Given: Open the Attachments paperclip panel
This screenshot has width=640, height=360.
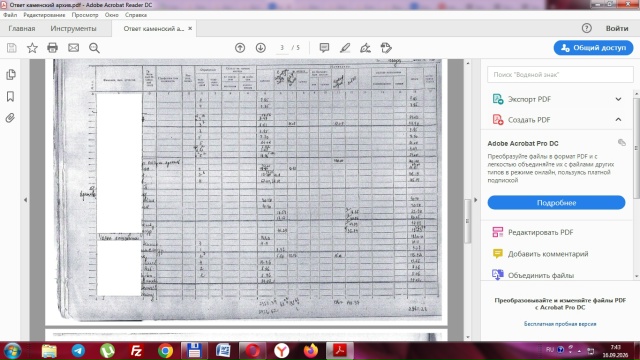Looking at the screenshot, I should tap(11, 118).
